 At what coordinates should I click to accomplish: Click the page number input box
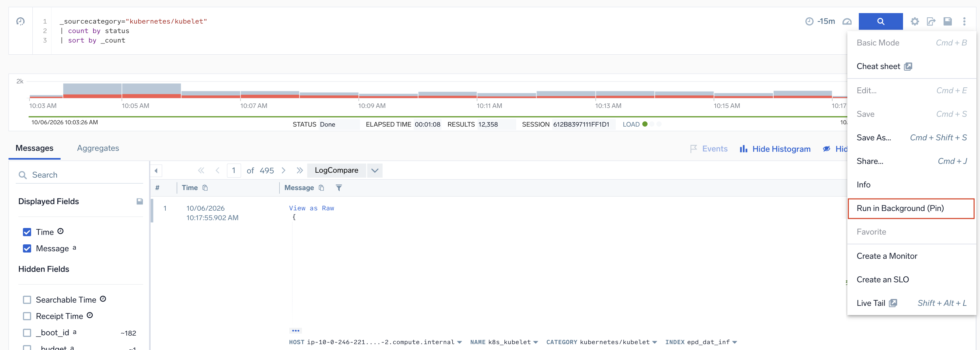coord(234,171)
